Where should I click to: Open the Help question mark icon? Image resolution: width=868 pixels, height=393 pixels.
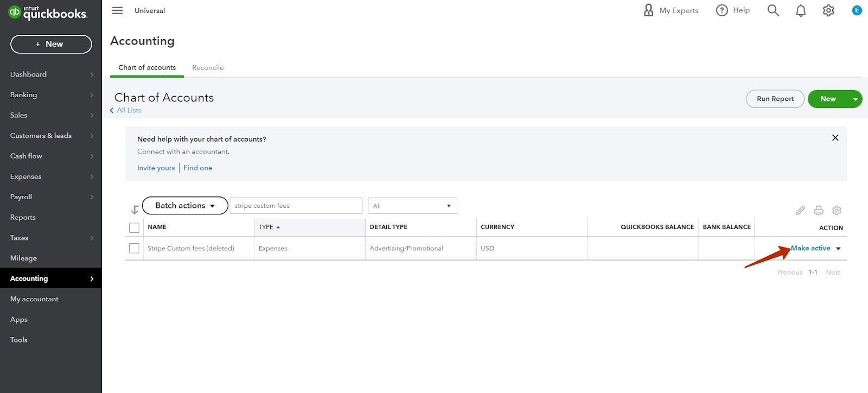pyautogui.click(x=722, y=10)
